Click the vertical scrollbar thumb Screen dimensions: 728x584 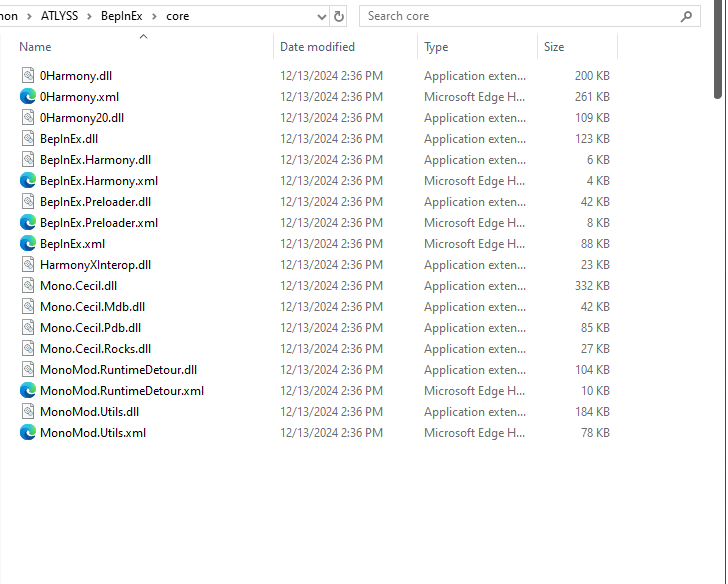pyautogui.click(x=718, y=49)
